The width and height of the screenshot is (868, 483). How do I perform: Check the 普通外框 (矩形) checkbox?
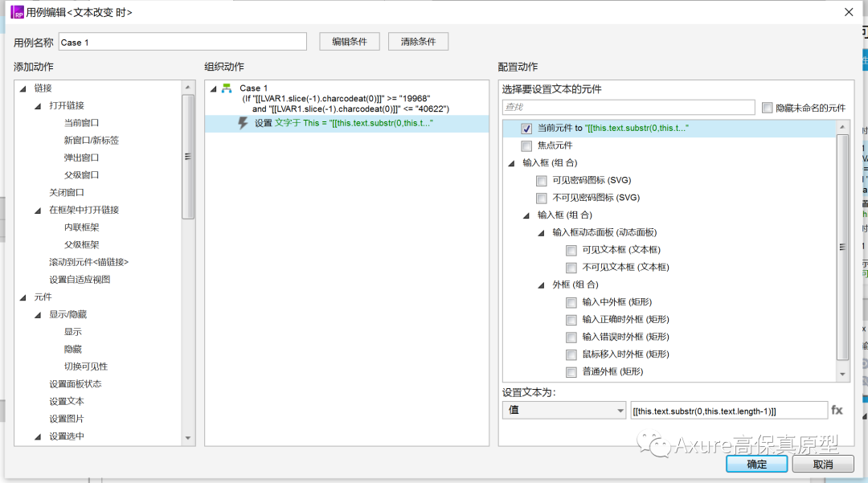(571, 372)
